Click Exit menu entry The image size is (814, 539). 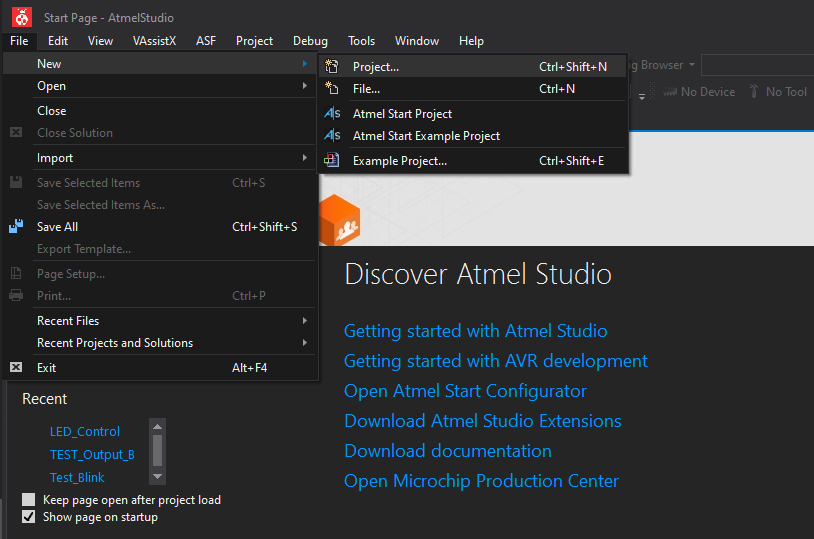160,368
